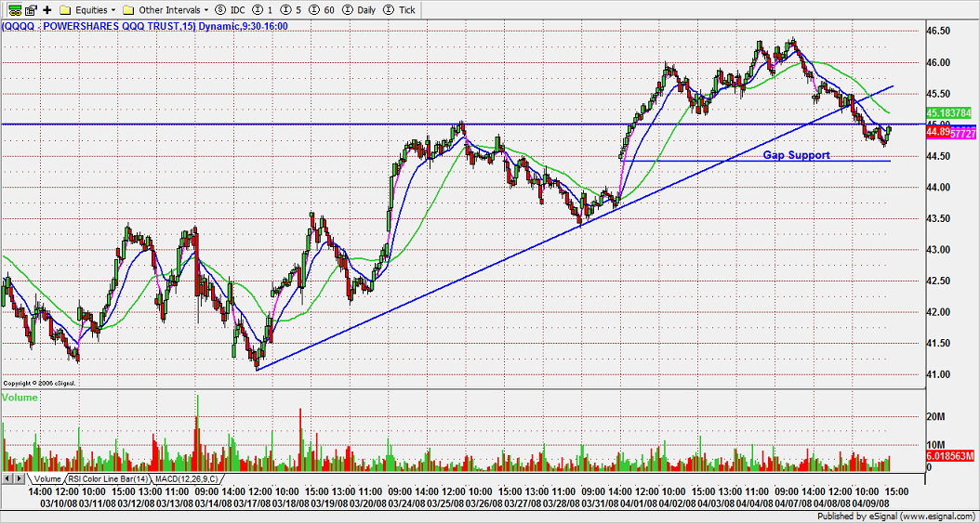Click the green link-windows chain icon

(16, 10)
